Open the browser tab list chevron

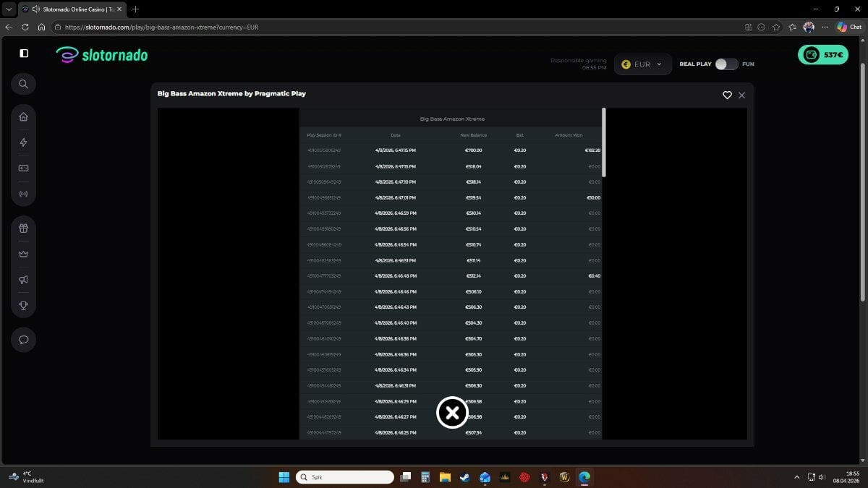pyautogui.click(x=8, y=9)
